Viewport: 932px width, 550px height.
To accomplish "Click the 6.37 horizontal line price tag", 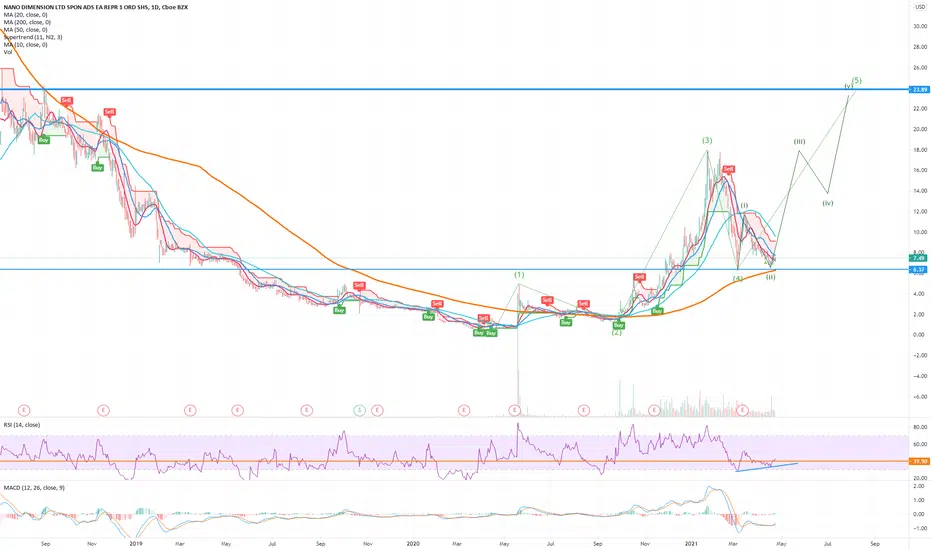I will [918, 269].
